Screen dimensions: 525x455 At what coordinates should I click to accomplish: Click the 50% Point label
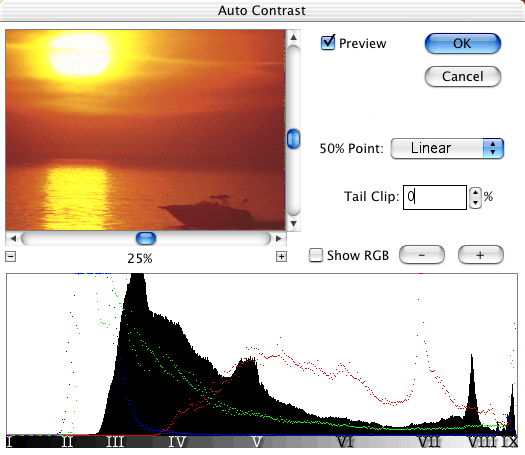(352, 148)
